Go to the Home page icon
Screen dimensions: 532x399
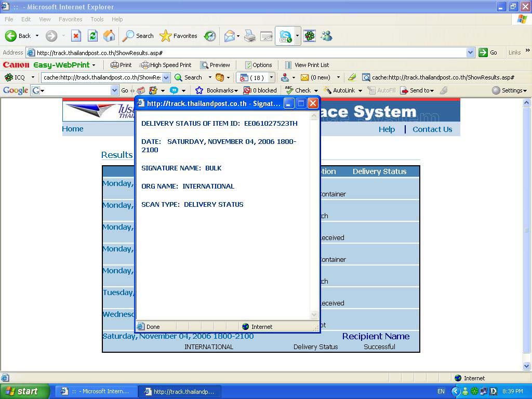pos(109,36)
